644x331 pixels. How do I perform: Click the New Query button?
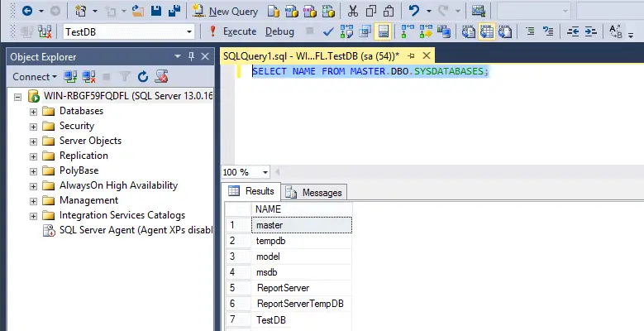tap(226, 11)
